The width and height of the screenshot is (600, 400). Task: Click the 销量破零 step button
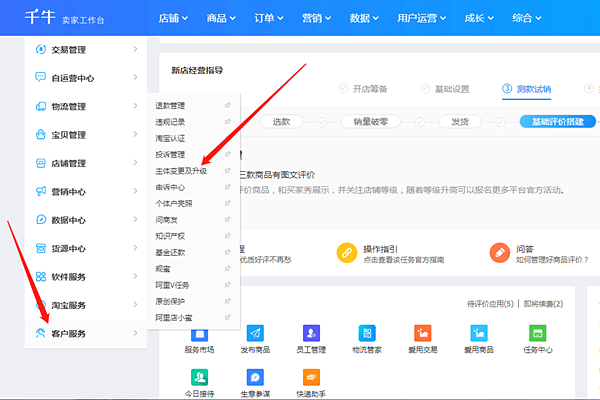point(370,122)
